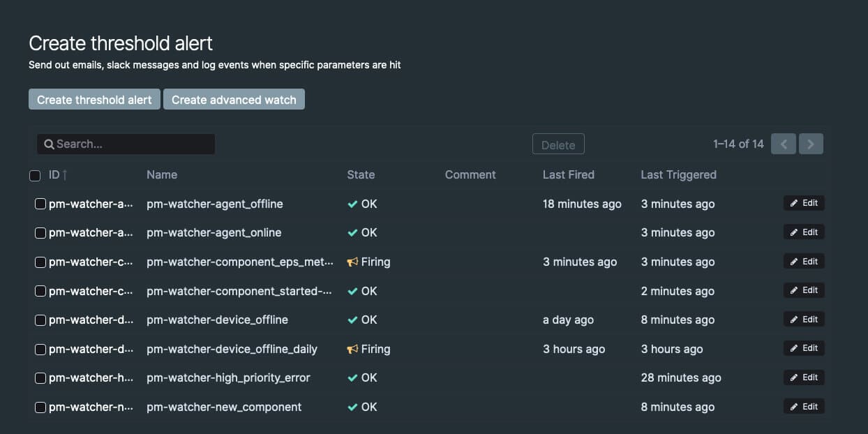This screenshot has width=868, height=434.
Task: Click the pencil Edit icon for pm-watcher-agent_offline
Action: [793, 203]
